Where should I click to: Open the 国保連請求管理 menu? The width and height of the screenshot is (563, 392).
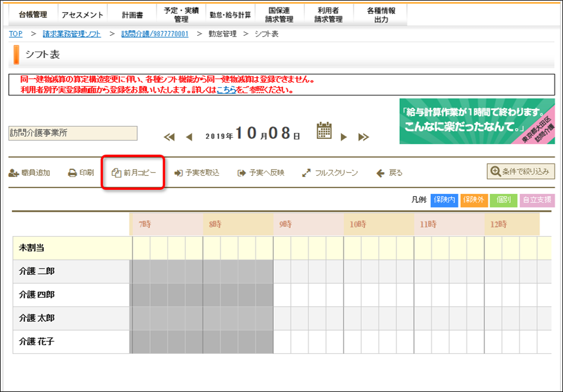coord(279,15)
